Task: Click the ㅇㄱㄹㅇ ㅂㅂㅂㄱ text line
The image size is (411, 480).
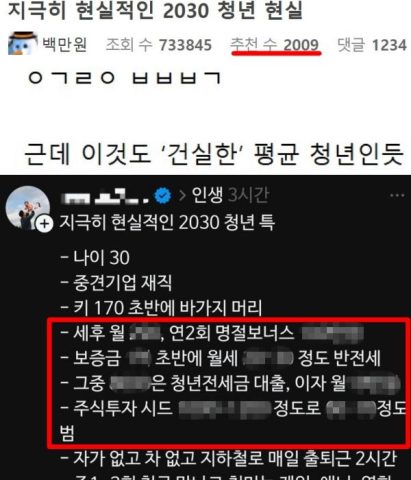Action: click(125, 78)
